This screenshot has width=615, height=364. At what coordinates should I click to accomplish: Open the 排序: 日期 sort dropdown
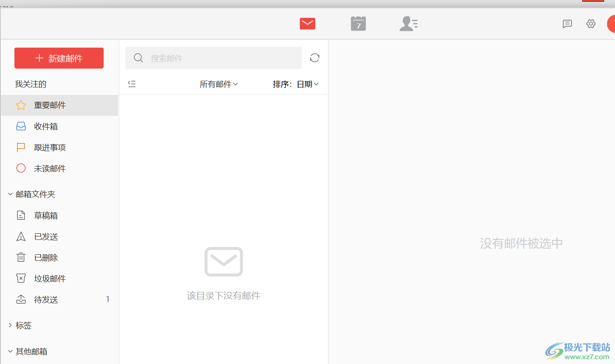[x=296, y=84]
